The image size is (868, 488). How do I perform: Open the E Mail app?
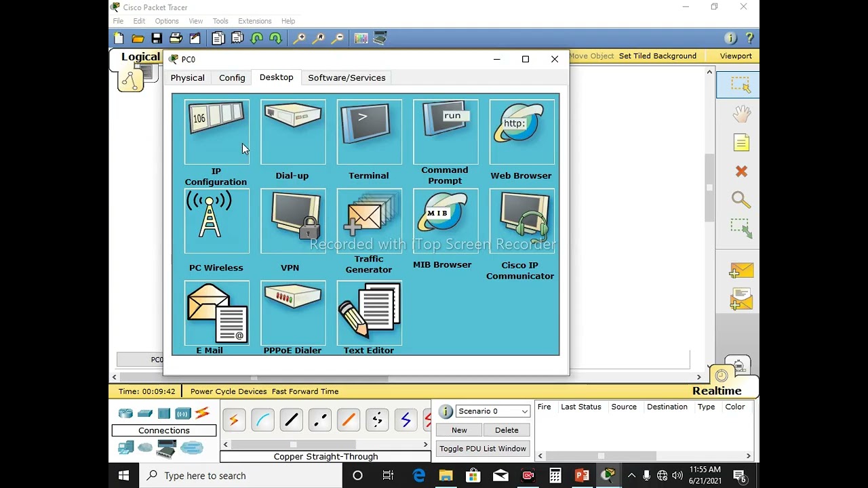216,312
